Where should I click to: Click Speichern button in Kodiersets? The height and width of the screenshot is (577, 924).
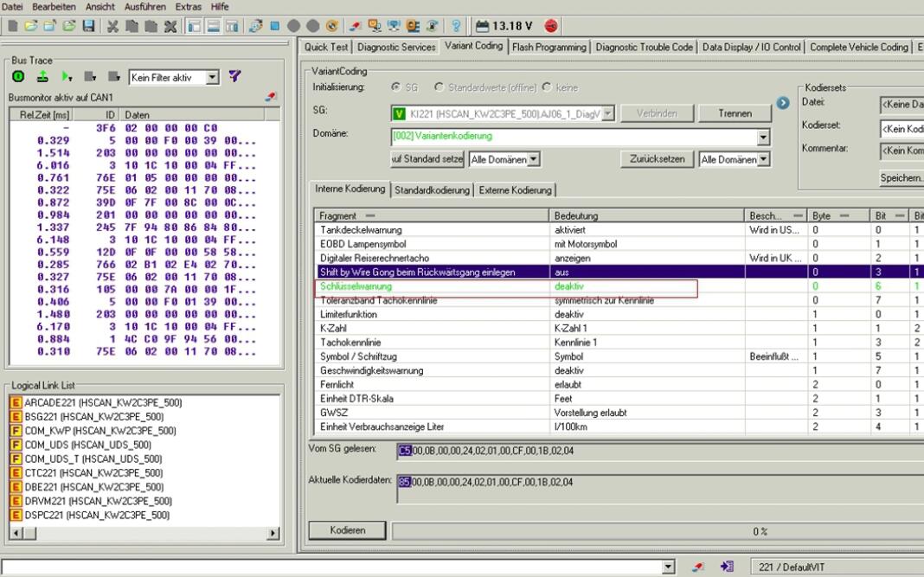click(x=902, y=177)
